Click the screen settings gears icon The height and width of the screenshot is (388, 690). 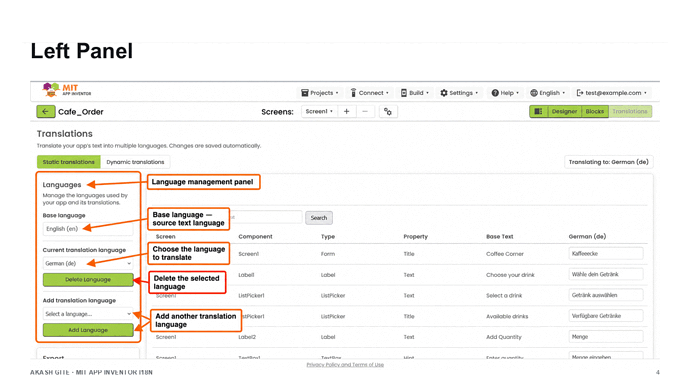coord(388,112)
